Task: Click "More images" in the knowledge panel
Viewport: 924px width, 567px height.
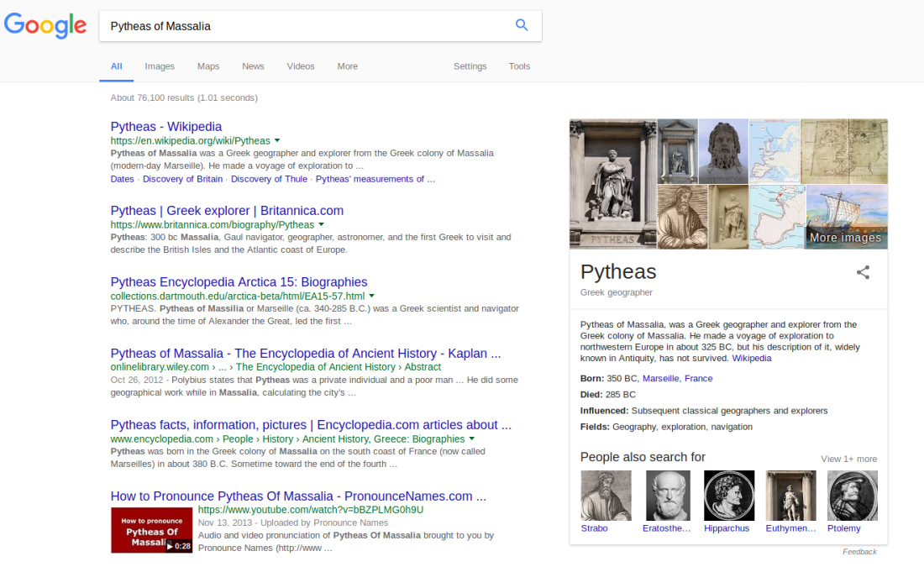Action: [845, 238]
